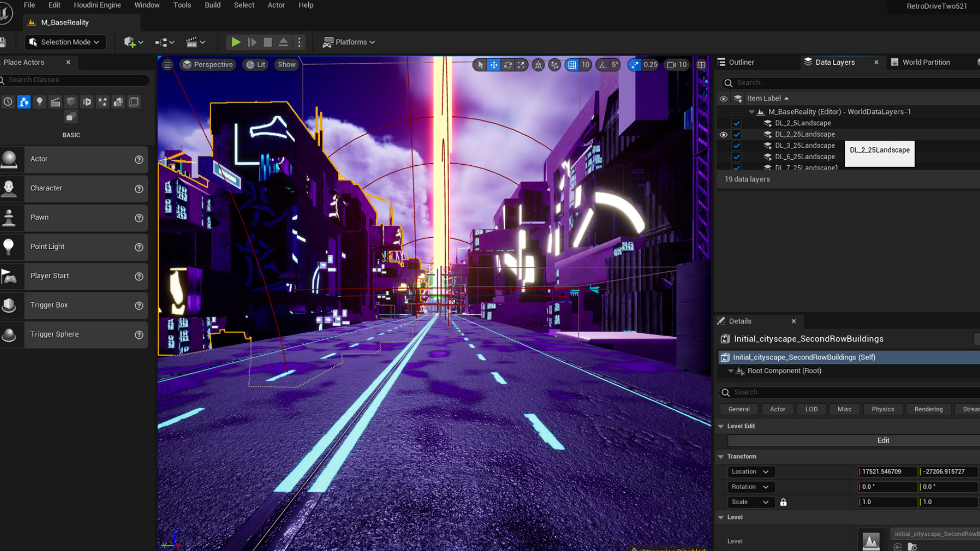Image resolution: width=980 pixels, height=551 pixels.
Task: Expand the Platforms dropdown menu
Action: click(350, 42)
